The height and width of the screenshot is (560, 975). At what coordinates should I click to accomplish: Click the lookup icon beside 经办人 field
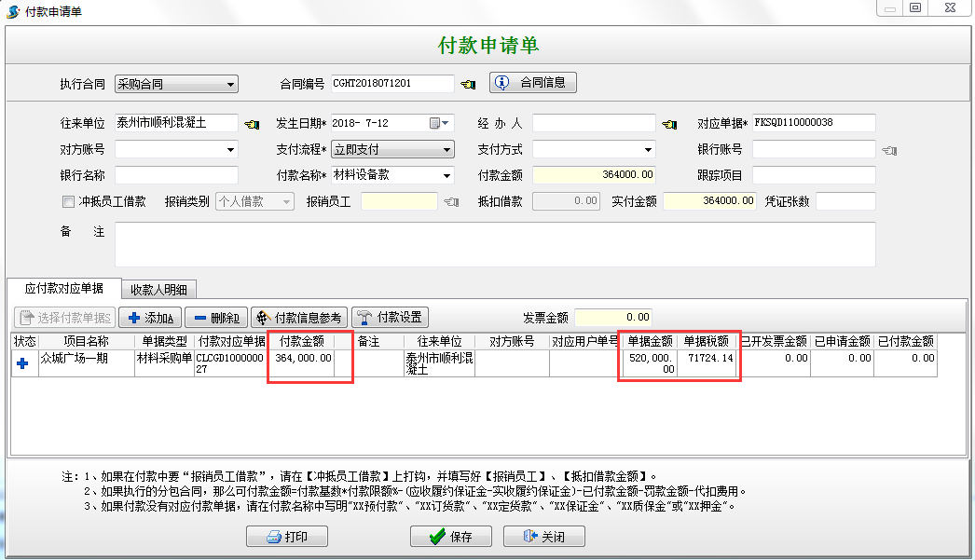click(669, 124)
